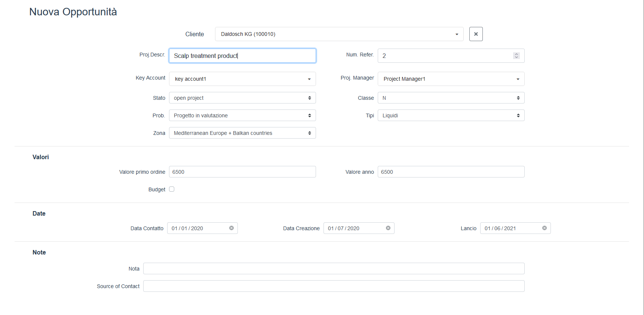Open the Prob. dropdown list
Viewport: 644px width, 315px height.
pos(242,115)
